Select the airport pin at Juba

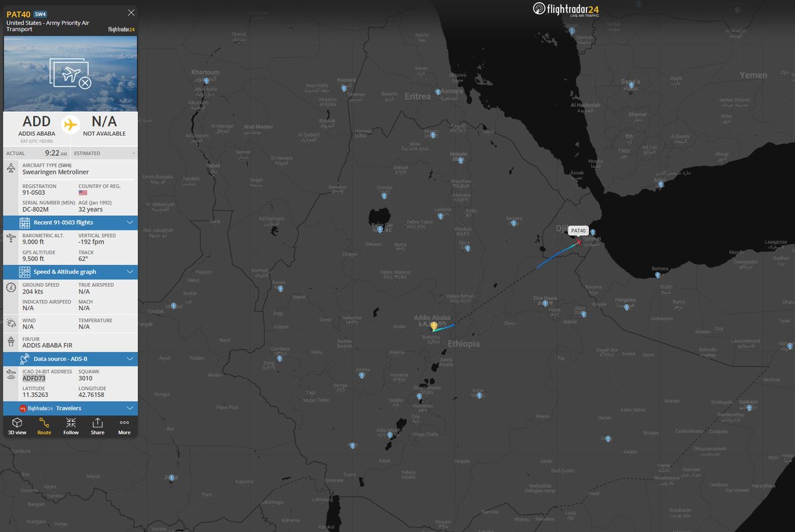(x=172, y=478)
